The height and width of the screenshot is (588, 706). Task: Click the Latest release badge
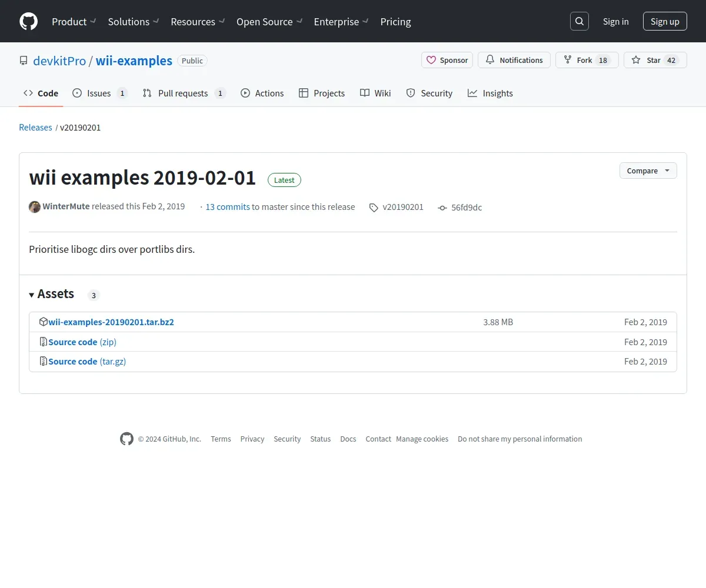click(x=284, y=180)
